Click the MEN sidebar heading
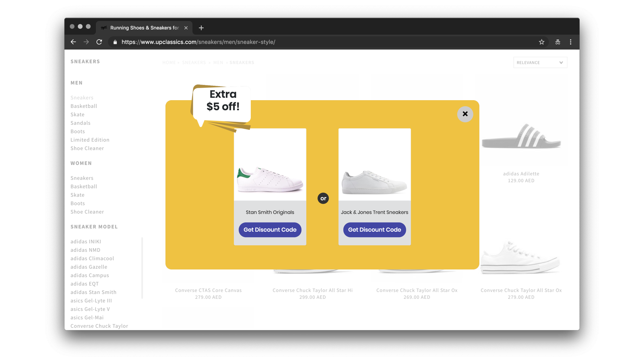 76,83
